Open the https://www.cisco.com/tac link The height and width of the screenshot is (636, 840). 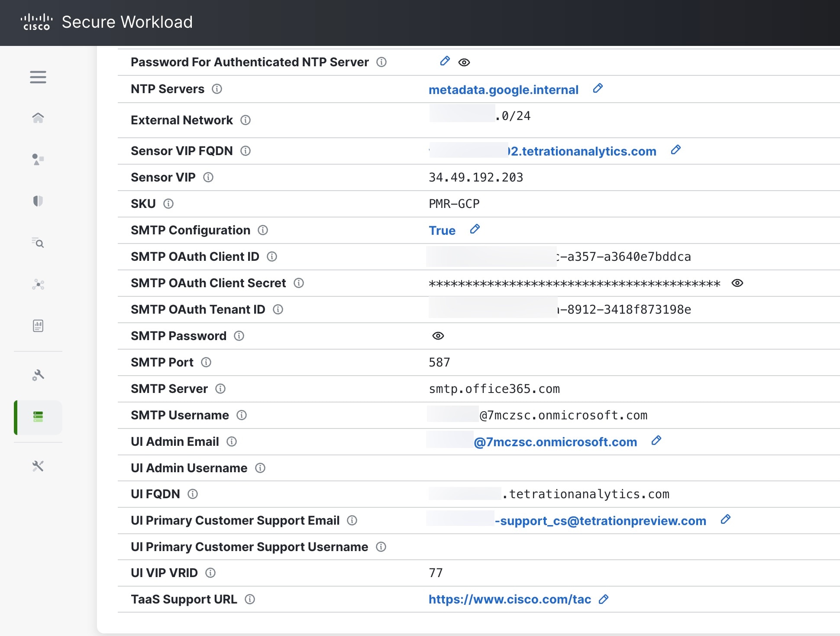click(510, 599)
